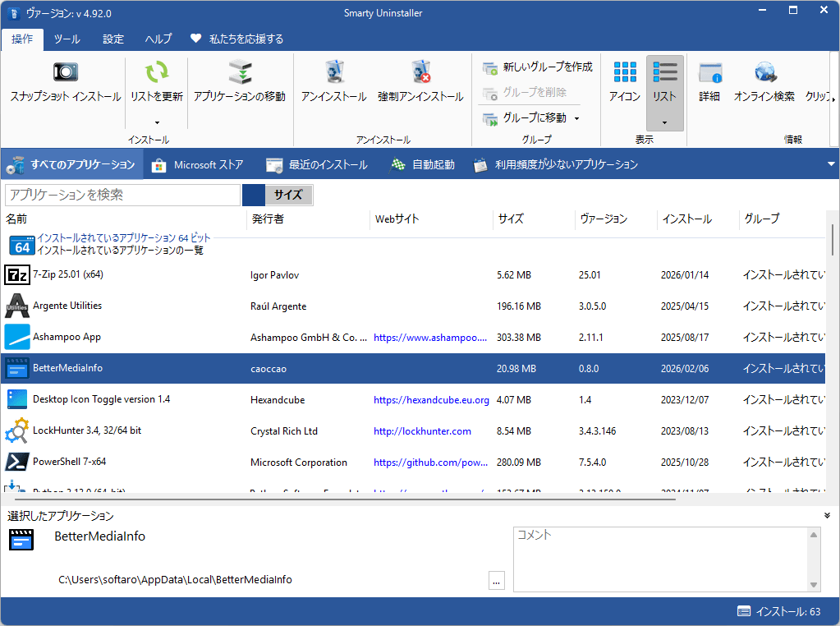Toggle the サイズ filter button
The width and height of the screenshot is (840, 626).
287,195
